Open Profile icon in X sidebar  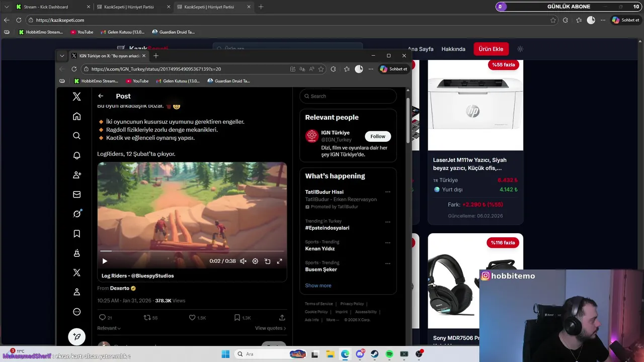(x=76, y=292)
